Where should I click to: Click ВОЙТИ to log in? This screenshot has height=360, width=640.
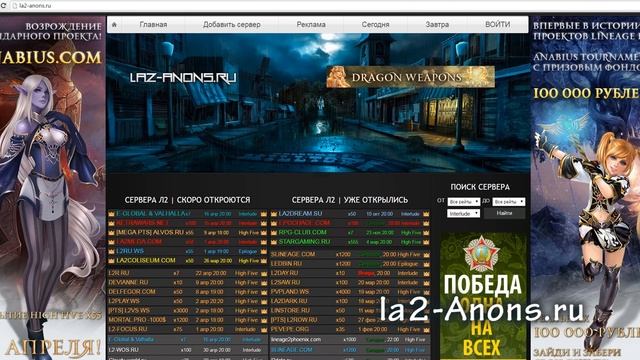tap(498, 24)
